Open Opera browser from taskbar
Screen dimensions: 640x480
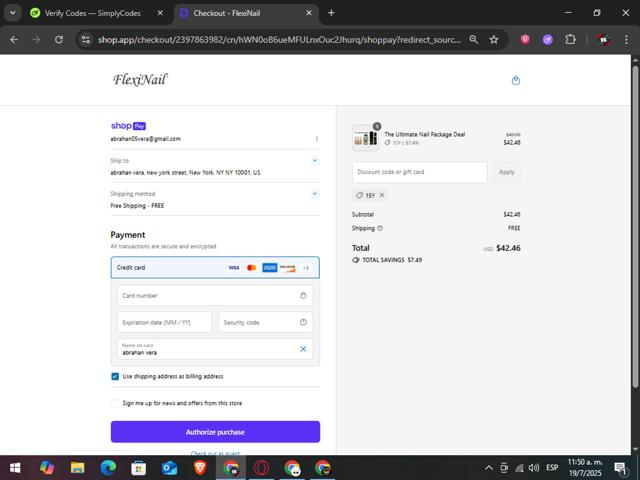point(261,468)
